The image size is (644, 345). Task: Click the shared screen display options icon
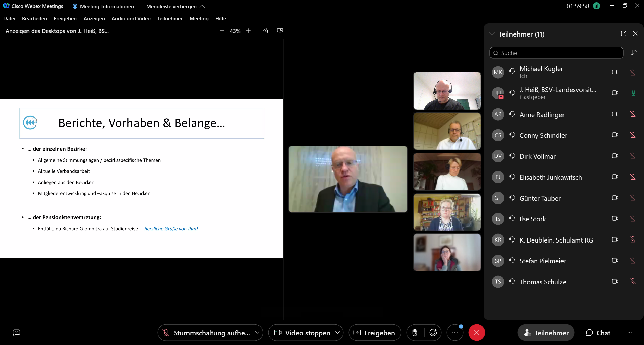280,31
